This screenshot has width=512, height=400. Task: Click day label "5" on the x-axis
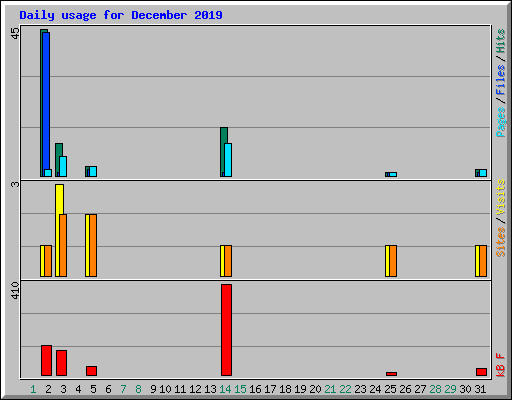point(93,389)
